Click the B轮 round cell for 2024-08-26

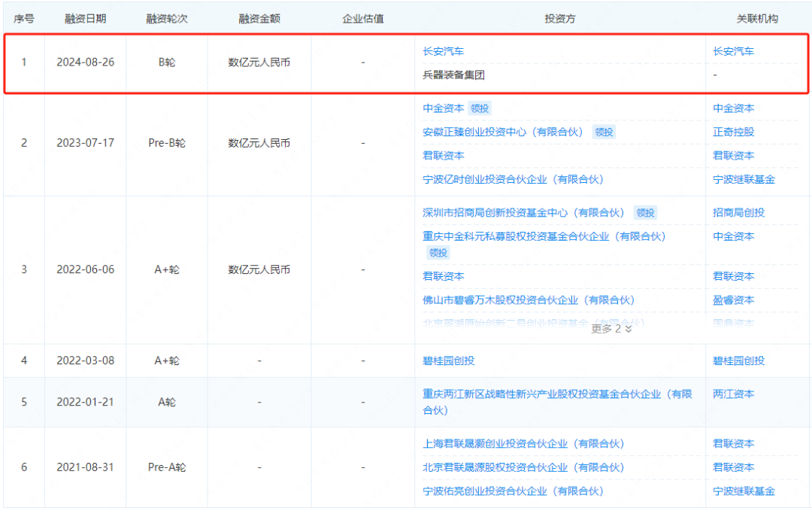tap(167, 62)
